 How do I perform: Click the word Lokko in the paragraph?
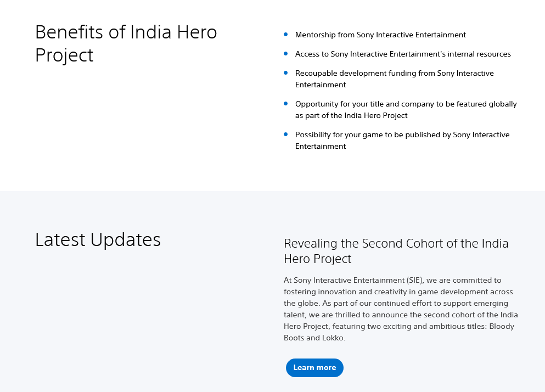tap(333, 338)
